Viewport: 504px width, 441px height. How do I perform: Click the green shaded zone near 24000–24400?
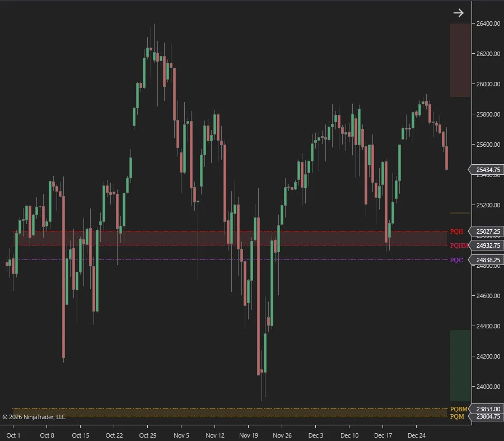coord(460,365)
